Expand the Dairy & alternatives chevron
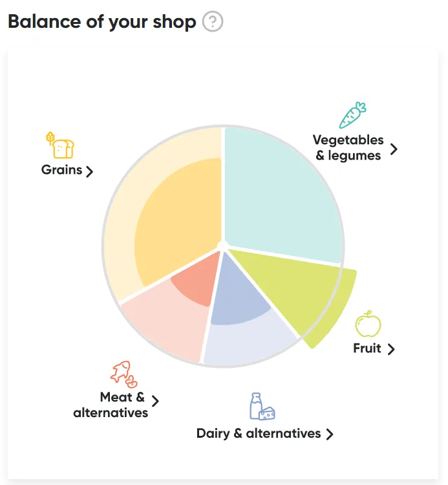The width and height of the screenshot is (448, 485). click(330, 435)
